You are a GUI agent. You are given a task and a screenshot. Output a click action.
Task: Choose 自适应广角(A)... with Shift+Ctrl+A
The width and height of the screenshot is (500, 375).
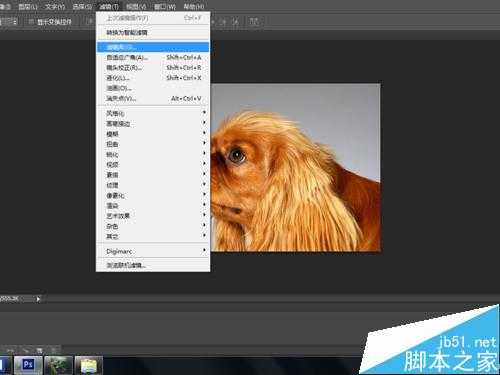click(x=153, y=57)
